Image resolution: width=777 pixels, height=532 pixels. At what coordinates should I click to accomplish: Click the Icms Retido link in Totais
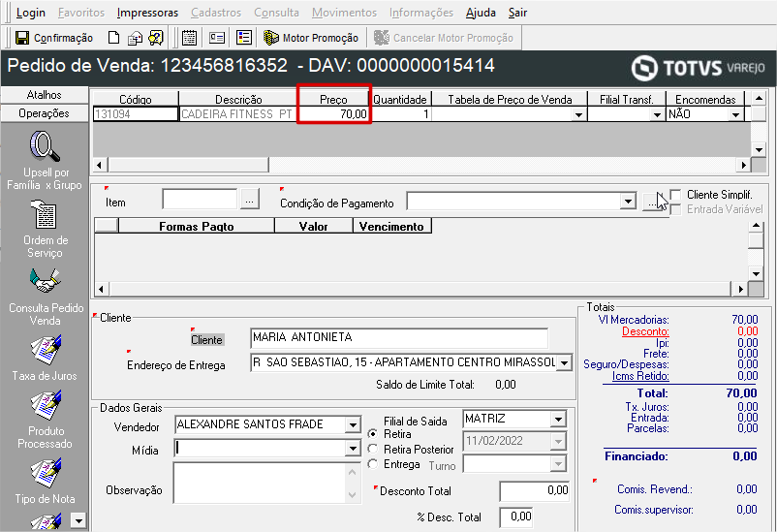tap(640, 376)
